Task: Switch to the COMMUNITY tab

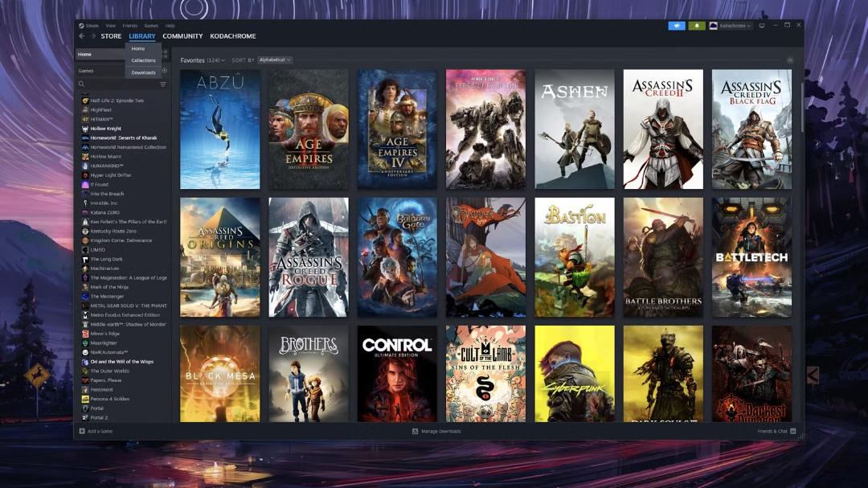Action: 182,36
